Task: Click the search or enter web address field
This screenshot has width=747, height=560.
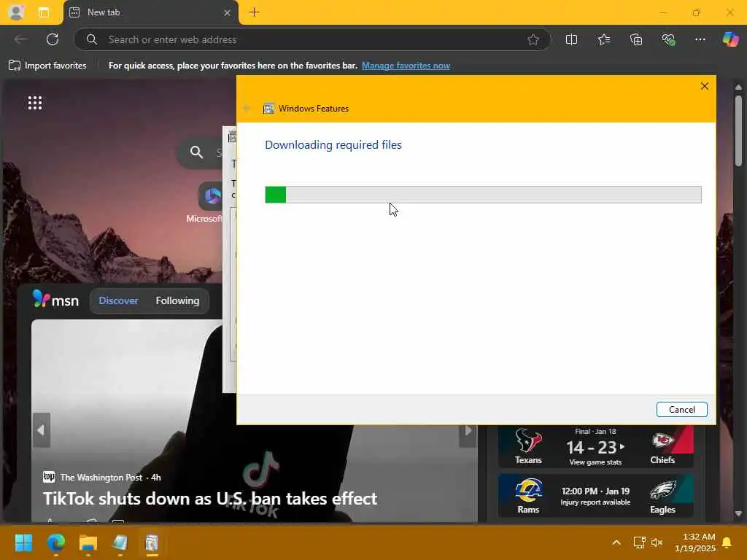Action: click(312, 39)
